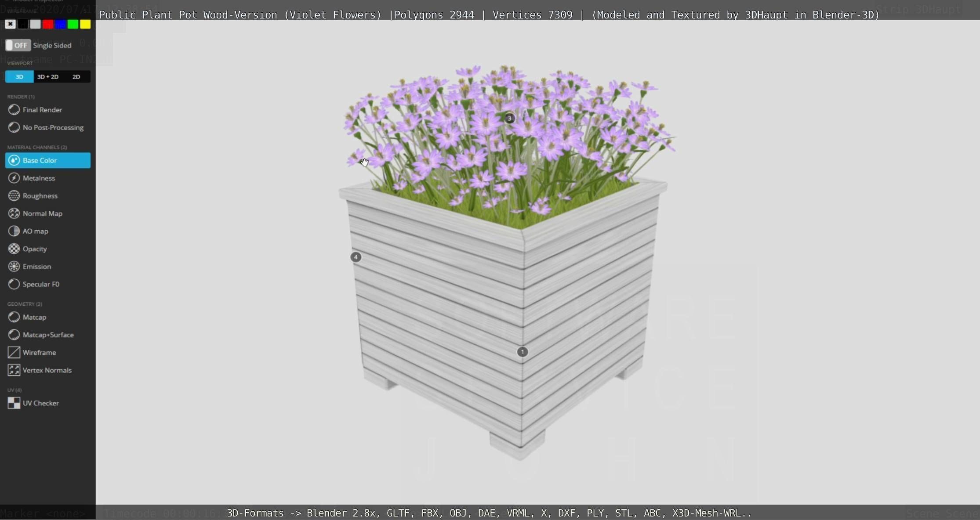
Task: Click the Metalness label
Action: coord(39,178)
